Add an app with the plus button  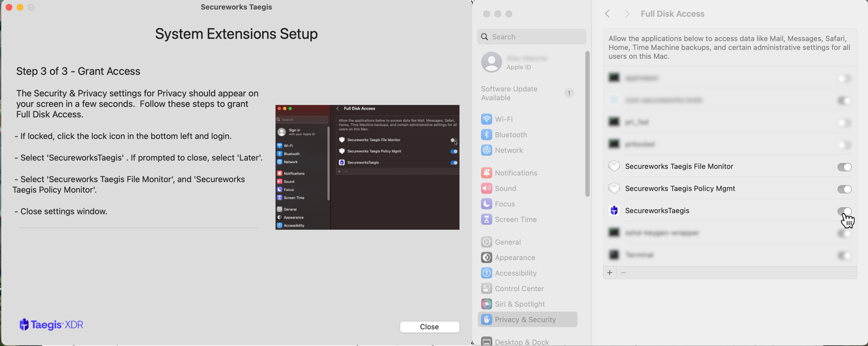click(x=610, y=273)
